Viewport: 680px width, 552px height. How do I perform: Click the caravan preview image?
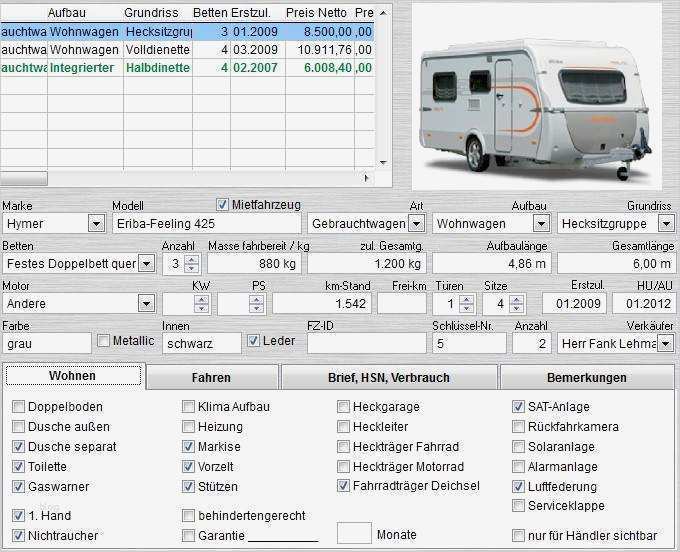tap(536, 96)
